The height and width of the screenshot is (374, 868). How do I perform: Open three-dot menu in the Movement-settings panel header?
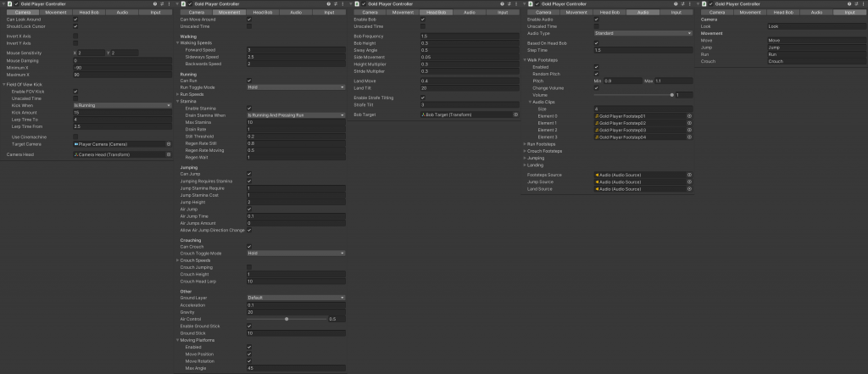[342, 4]
